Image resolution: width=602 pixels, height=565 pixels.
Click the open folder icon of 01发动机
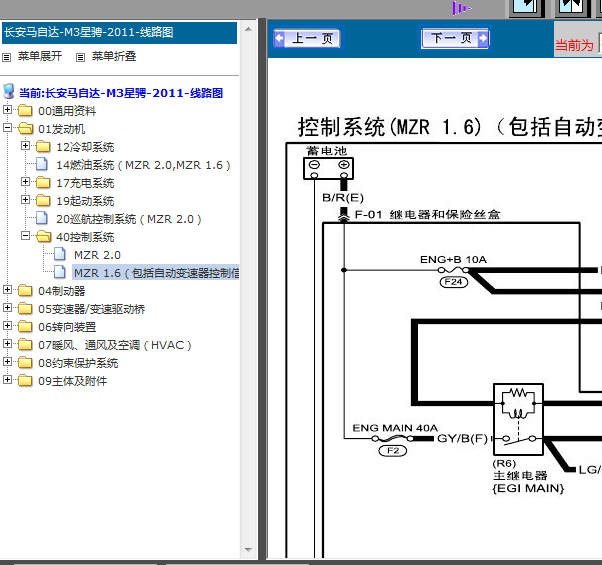point(25,129)
